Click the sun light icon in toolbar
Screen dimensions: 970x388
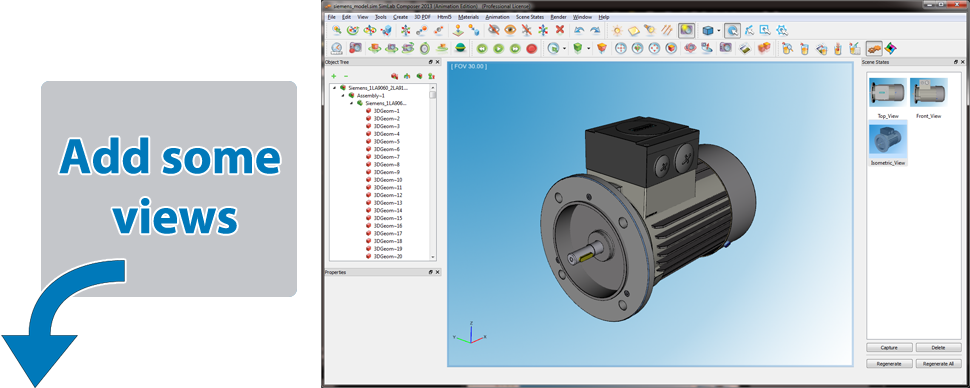pos(617,30)
